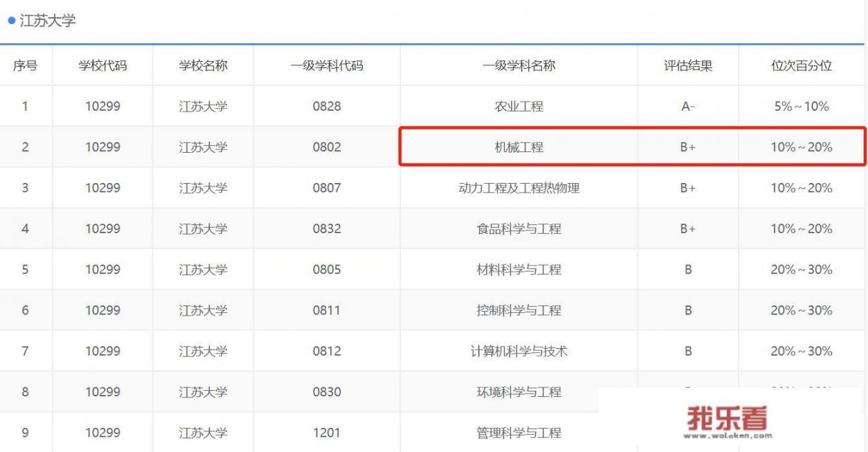Image resolution: width=868 pixels, height=452 pixels.
Task: Click the 环境科学与工程 cell
Action: (x=519, y=391)
